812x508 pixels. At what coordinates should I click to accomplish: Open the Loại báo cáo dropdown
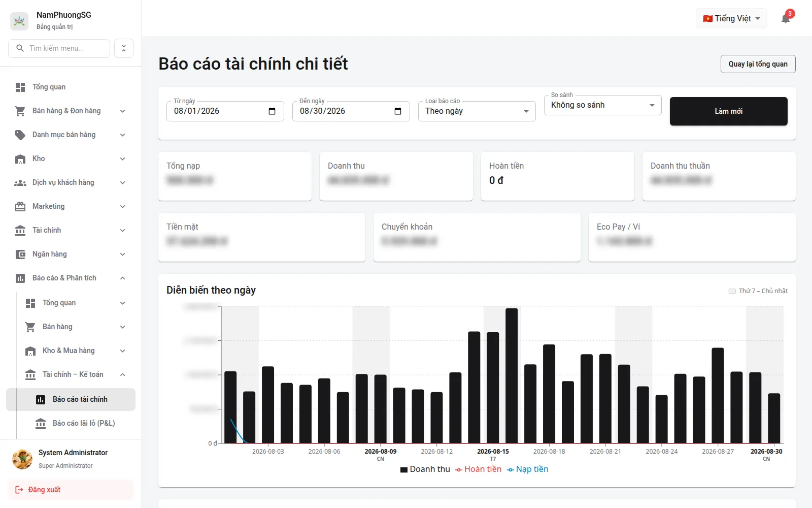[477, 111]
